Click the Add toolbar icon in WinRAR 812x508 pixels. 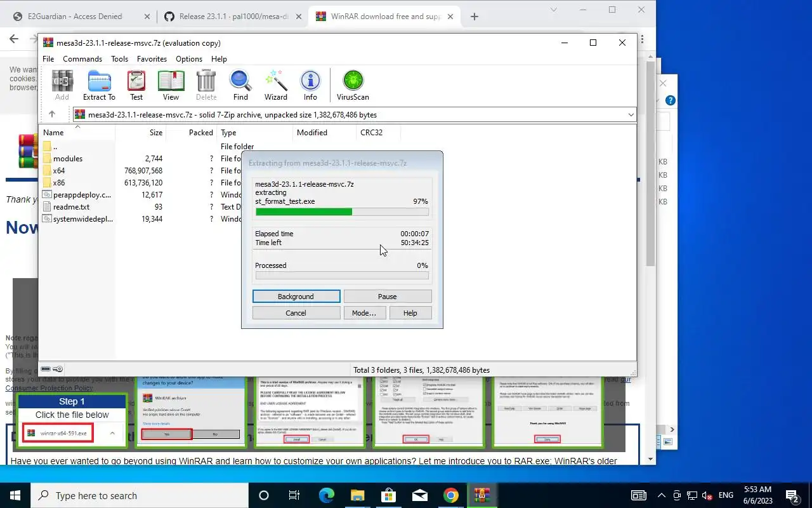[x=62, y=85]
